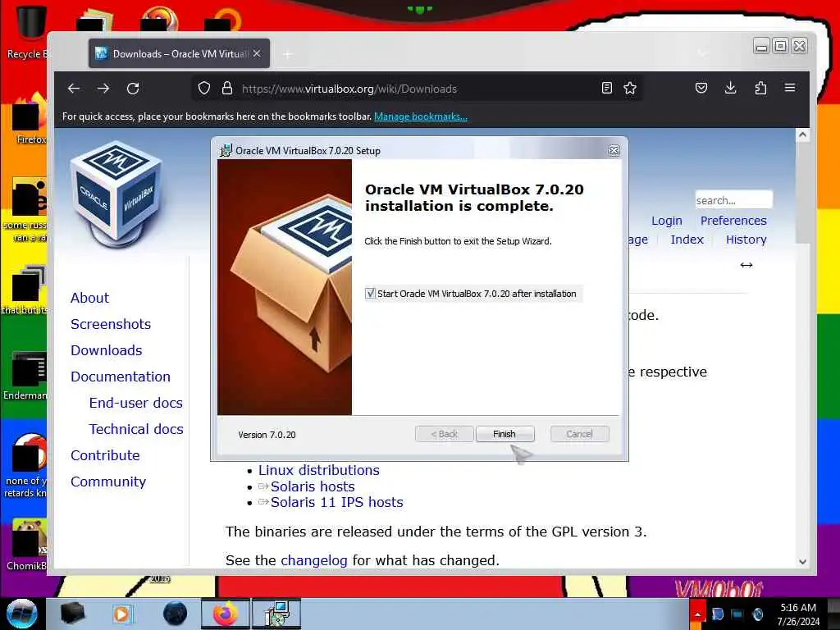Click page scrollbar down arrow
The height and width of the screenshot is (630, 840).
(x=802, y=561)
